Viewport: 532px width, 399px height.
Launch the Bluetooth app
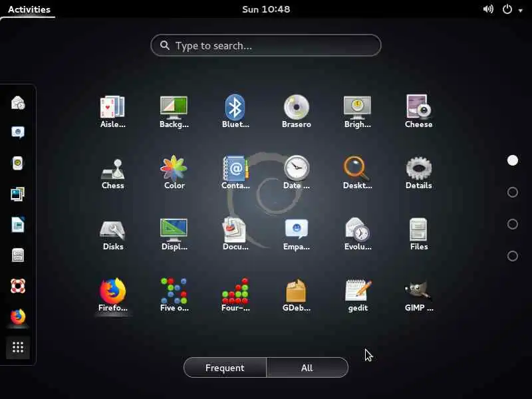[x=235, y=111]
